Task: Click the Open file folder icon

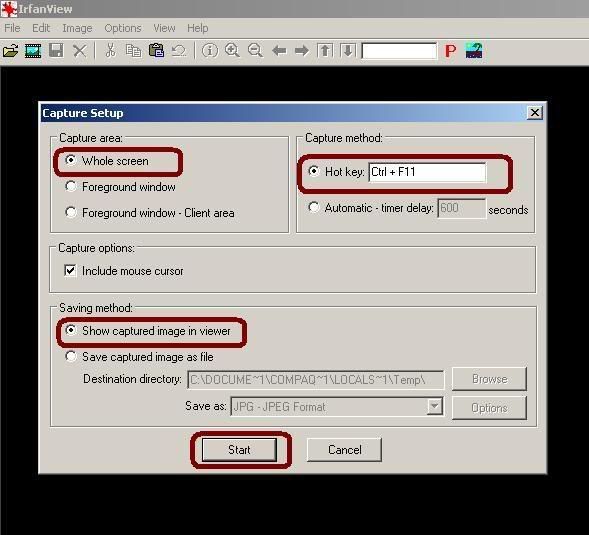Action: pyautogui.click(x=11, y=51)
